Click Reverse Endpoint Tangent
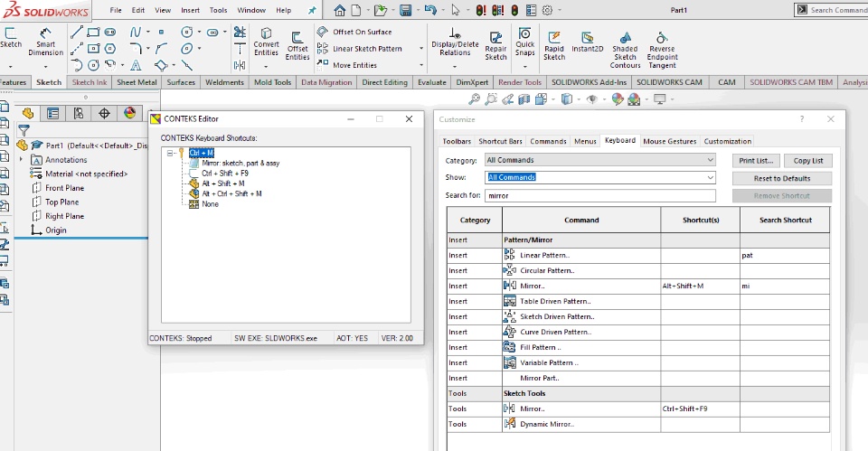This screenshot has height=451, width=868. click(662, 50)
